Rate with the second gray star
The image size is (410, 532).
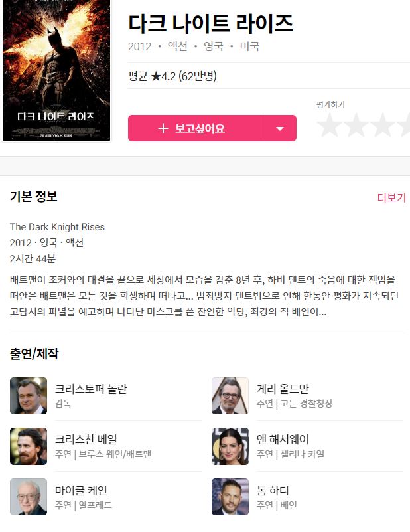356,125
